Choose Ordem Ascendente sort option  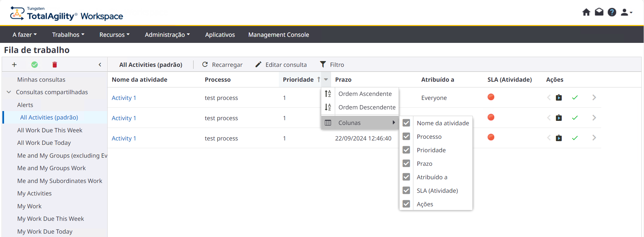tap(365, 94)
